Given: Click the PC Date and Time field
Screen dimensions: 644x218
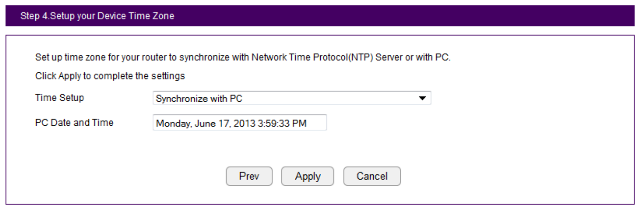Looking at the screenshot, I should [x=239, y=123].
